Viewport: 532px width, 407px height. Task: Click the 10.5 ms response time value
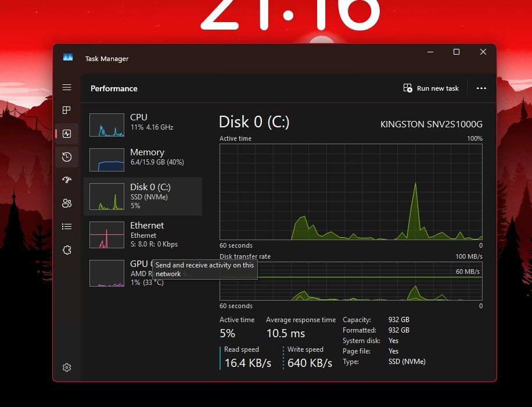(x=286, y=333)
